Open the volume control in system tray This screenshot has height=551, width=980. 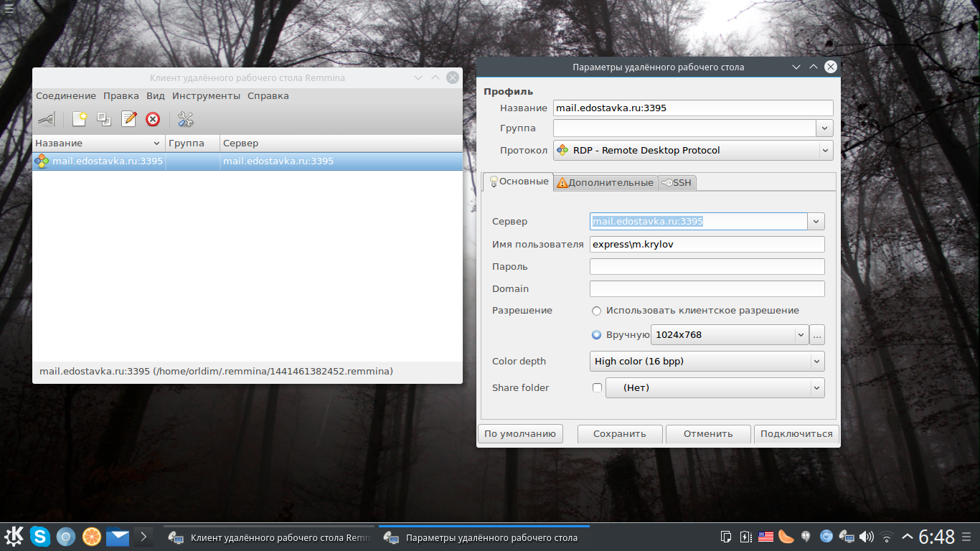pyautogui.click(x=867, y=537)
